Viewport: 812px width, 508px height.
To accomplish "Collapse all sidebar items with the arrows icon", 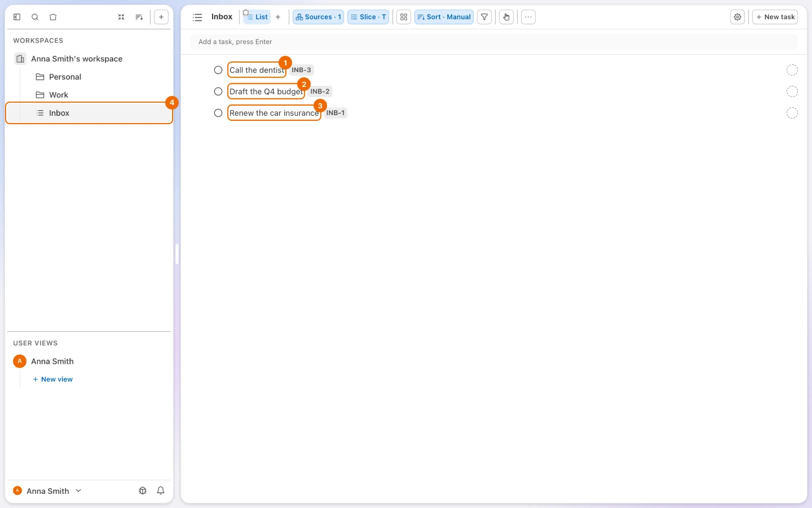I will point(121,17).
